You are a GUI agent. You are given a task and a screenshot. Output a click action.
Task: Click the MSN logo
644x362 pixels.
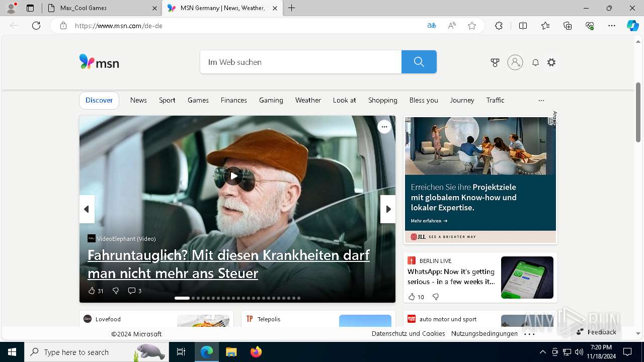[x=99, y=62]
